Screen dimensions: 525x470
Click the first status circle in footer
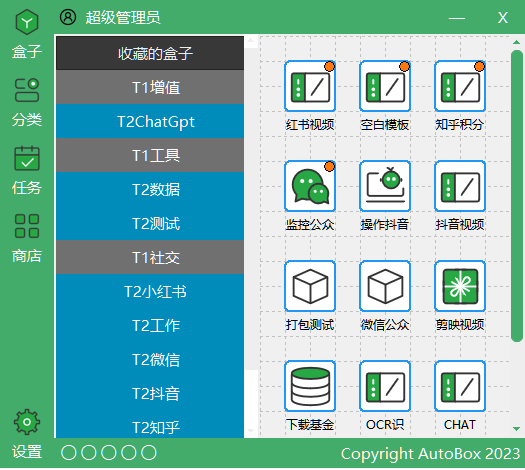click(x=69, y=453)
